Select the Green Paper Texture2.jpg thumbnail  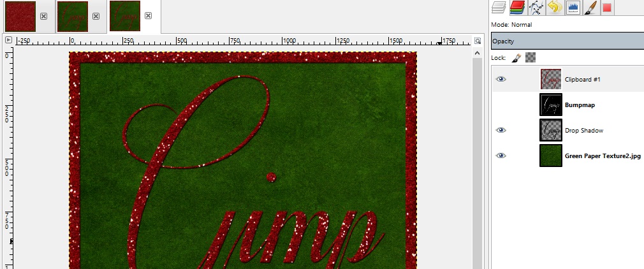click(551, 156)
